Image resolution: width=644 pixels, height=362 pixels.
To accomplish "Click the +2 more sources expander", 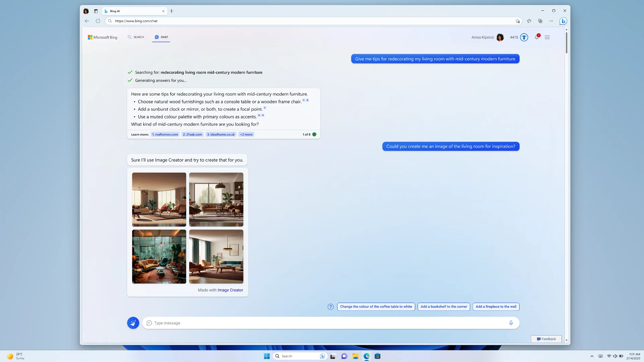I will (x=246, y=134).
